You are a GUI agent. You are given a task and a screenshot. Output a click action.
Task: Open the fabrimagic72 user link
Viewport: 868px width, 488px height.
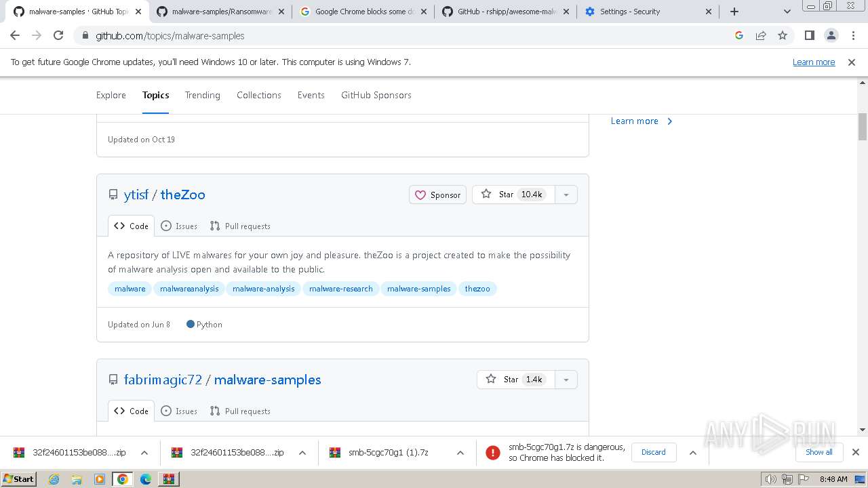(x=163, y=380)
